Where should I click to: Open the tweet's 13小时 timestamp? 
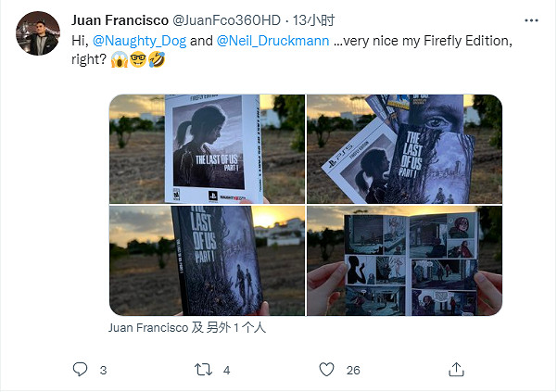click(323, 20)
